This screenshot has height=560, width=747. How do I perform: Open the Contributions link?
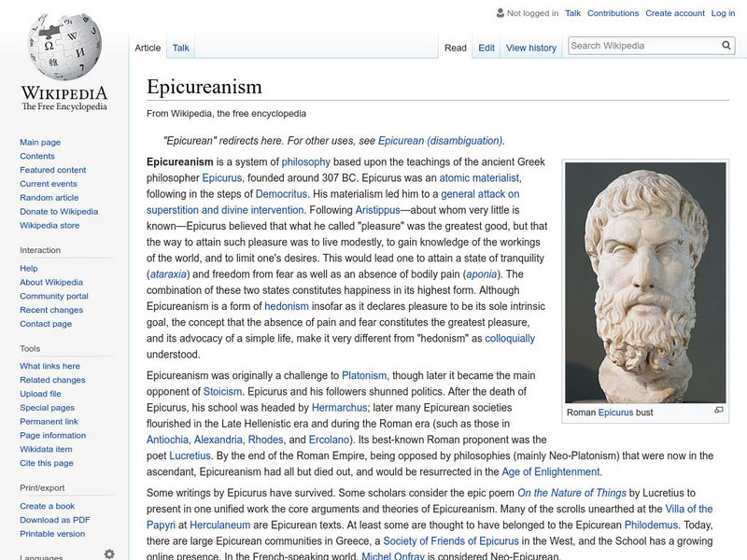[x=613, y=13]
